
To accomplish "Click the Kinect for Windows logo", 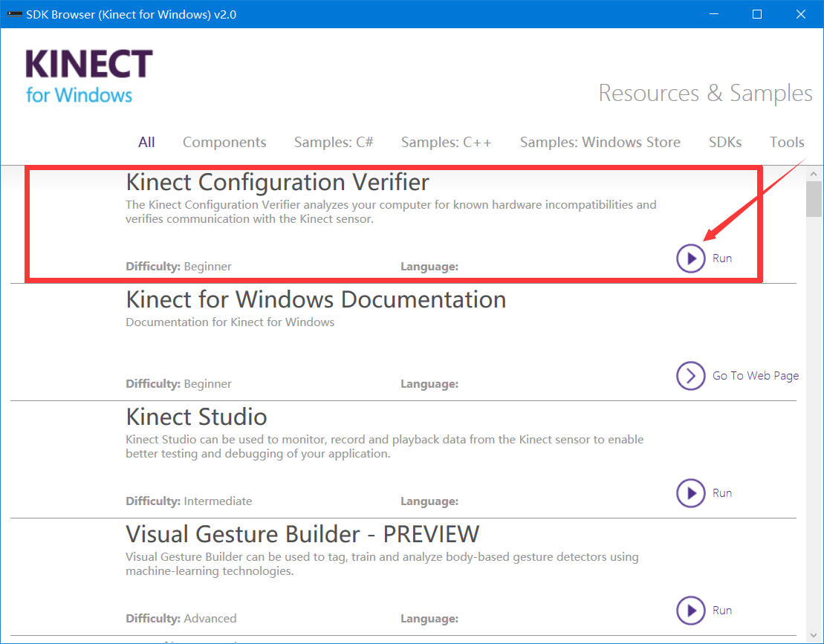I will [88, 74].
